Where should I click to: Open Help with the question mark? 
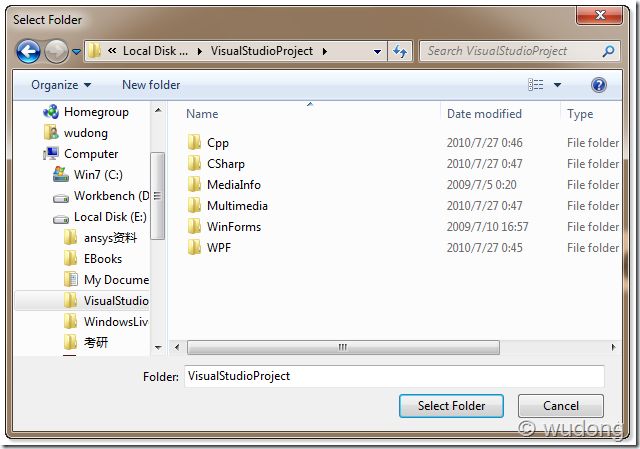pos(598,85)
